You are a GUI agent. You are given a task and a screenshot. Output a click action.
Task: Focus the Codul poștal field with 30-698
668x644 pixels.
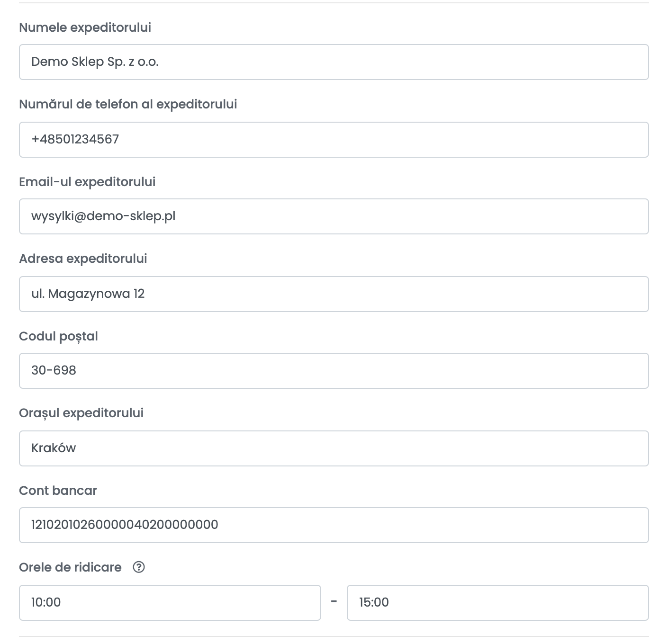coord(334,371)
